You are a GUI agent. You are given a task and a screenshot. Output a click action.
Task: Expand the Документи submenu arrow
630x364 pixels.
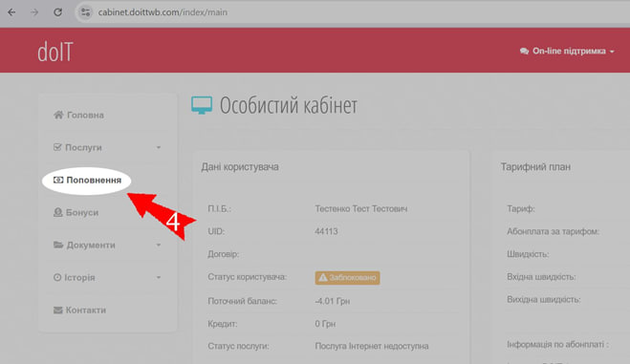click(159, 246)
